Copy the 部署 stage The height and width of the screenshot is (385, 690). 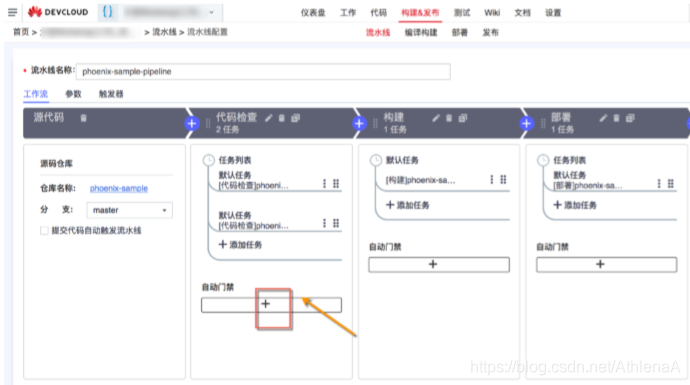(630, 118)
